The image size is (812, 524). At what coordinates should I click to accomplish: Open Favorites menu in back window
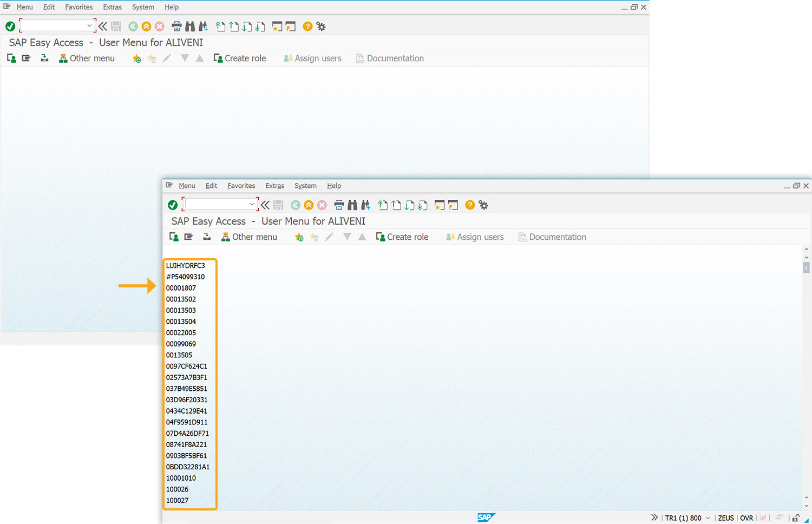[79, 7]
